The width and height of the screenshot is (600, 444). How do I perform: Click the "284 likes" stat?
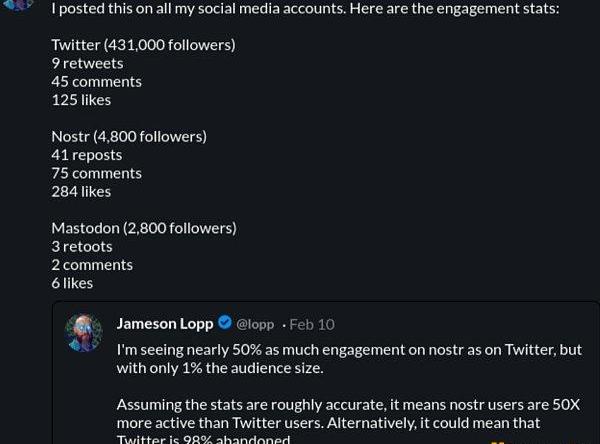[81, 191]
